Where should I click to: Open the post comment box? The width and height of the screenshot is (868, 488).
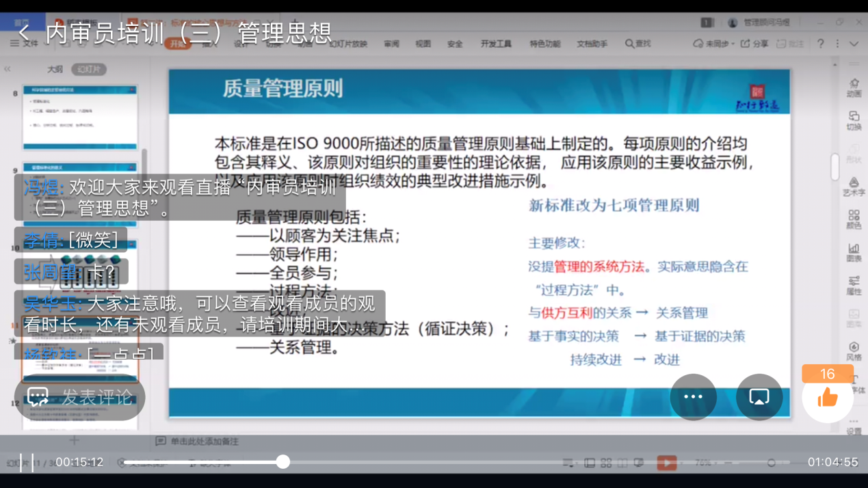tap(80, 397)
